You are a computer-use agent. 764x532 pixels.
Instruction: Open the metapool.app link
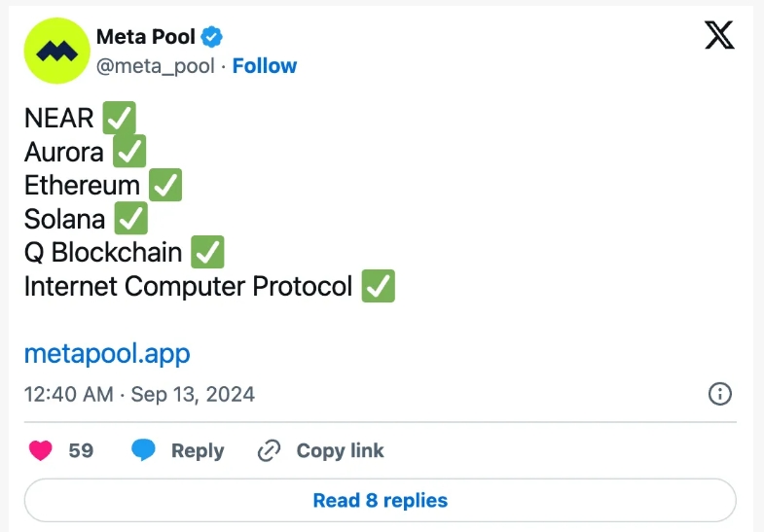pyautogui.click(x=107, y=354)
